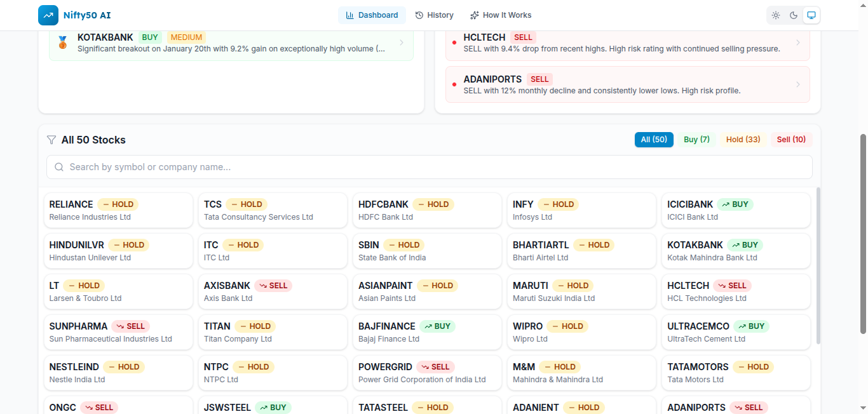Filter stocks by Buy (7)

(x=696, y=140)
